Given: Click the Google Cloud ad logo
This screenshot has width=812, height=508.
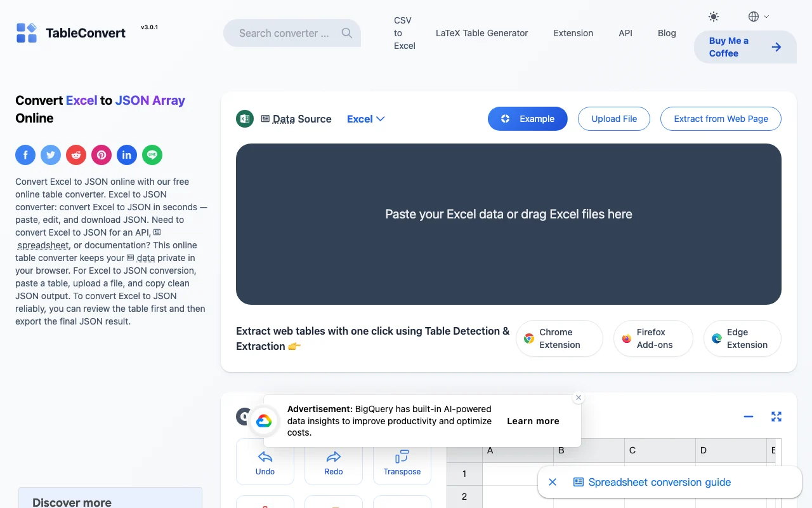Looking at the screenshot, I should pos(264,421).
